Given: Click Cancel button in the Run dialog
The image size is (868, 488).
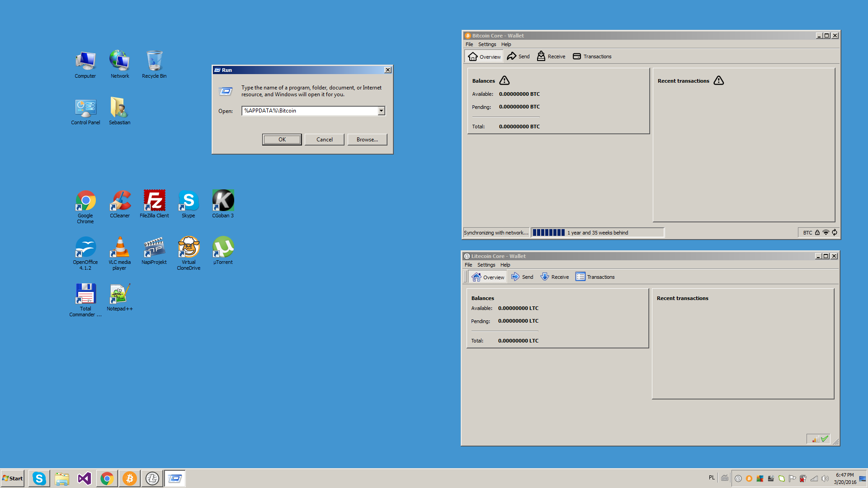Looking at the screenshot, I should 324,139.
